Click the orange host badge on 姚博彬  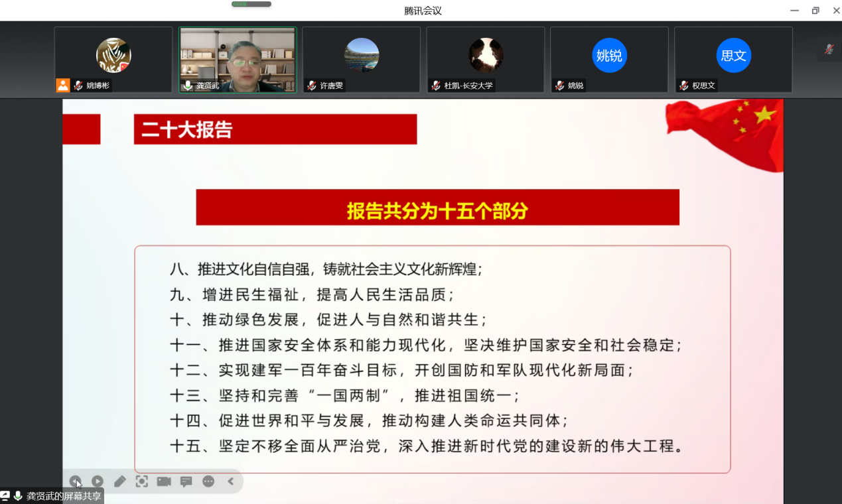point(63,85)
